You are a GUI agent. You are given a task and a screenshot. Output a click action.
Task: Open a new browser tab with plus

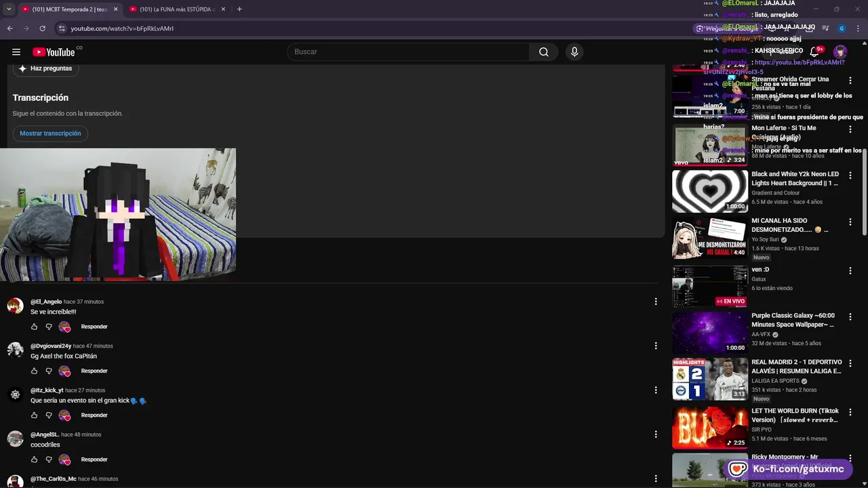click(239, 9)
